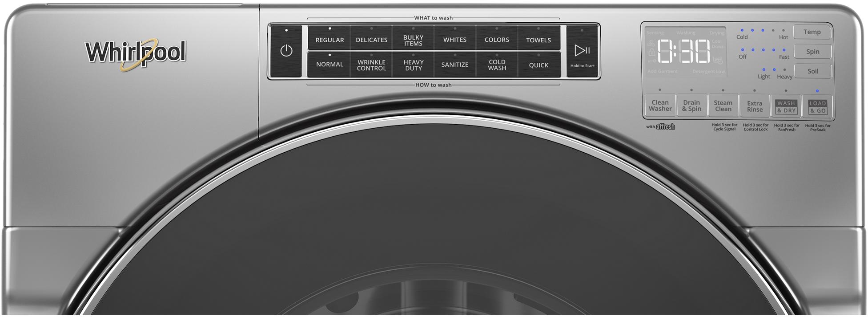Tap the 'Hold 3 sec for PreSoak' text
The height and width of the screenshot is (317, 868).
(818, 128)
